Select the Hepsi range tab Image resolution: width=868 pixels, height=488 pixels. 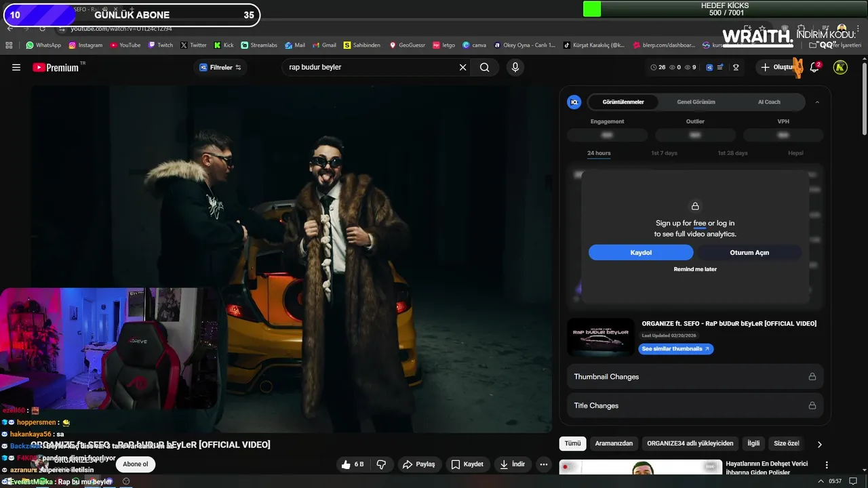click(x=795, y=153)
